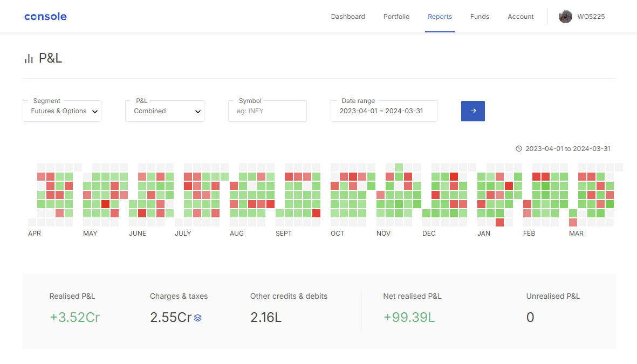
Task: Click the Charges & taxes value 2.55Cr
Action: click(x=170, y=317)
